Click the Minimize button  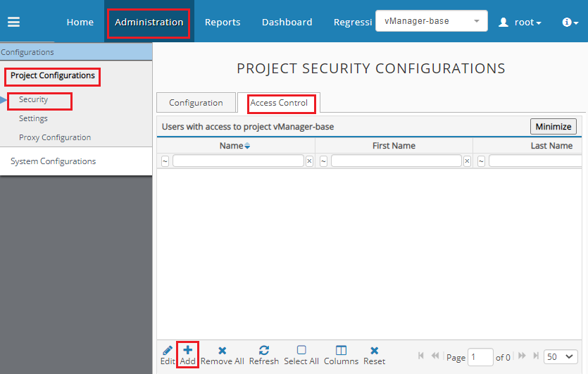pyautogui.click(x=553, y=127)
